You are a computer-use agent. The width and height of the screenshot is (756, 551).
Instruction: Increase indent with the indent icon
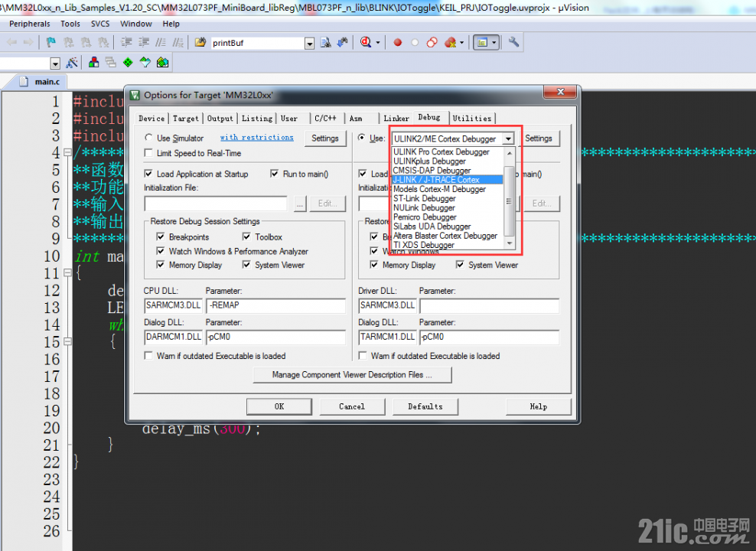tap(126, 42)
